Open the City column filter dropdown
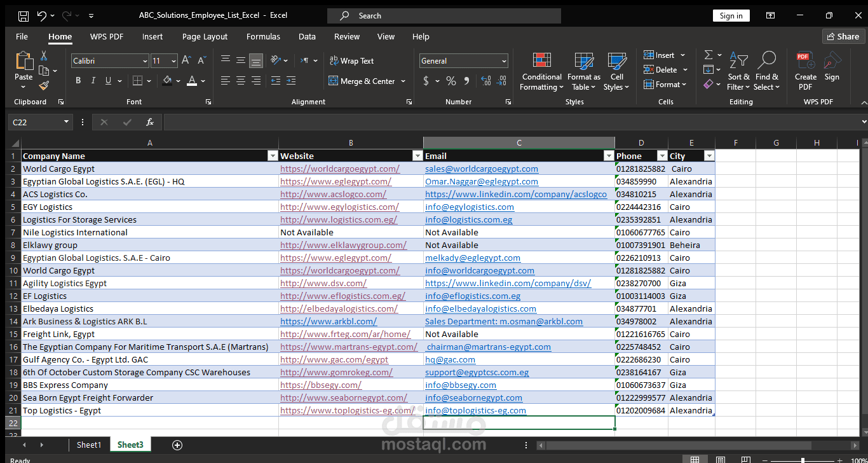This screenshot has height=463, width=868. pyautogui.click(x=709, y=156)
